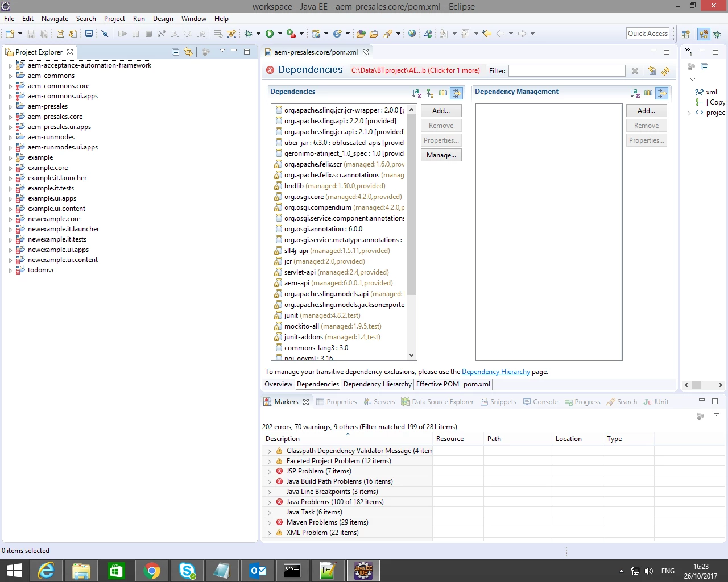Switch to the Console tab
The width and height of the screenshot is (728, 582).
click(540, 402)
